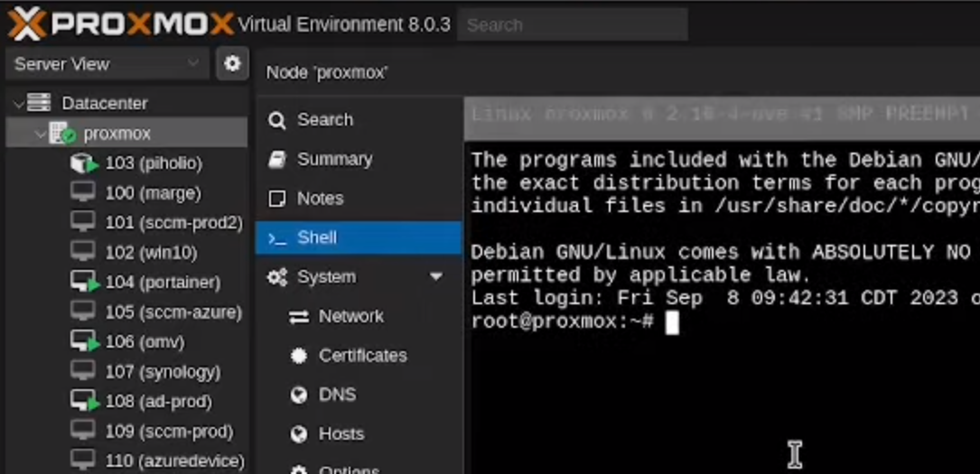The height and width of the screenshot is (474, 980).
Task: Click the System gears icon
Action: 277,277
